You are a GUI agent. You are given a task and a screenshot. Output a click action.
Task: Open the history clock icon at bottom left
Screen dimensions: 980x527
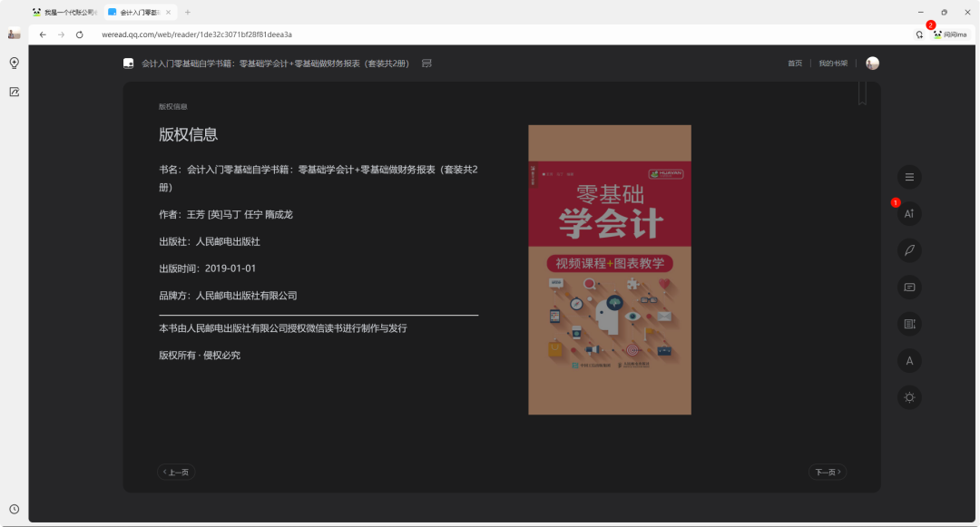pyautogui.click(x=15, y=510)
